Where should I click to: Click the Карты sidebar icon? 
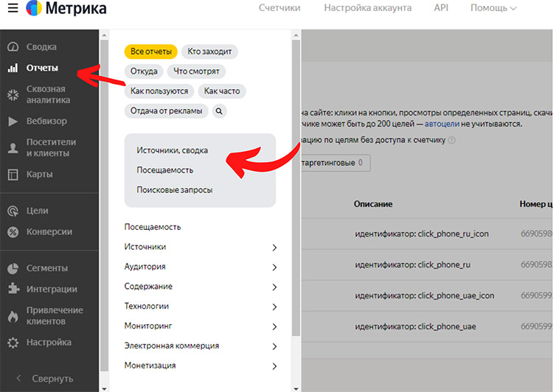click(13, 175)
